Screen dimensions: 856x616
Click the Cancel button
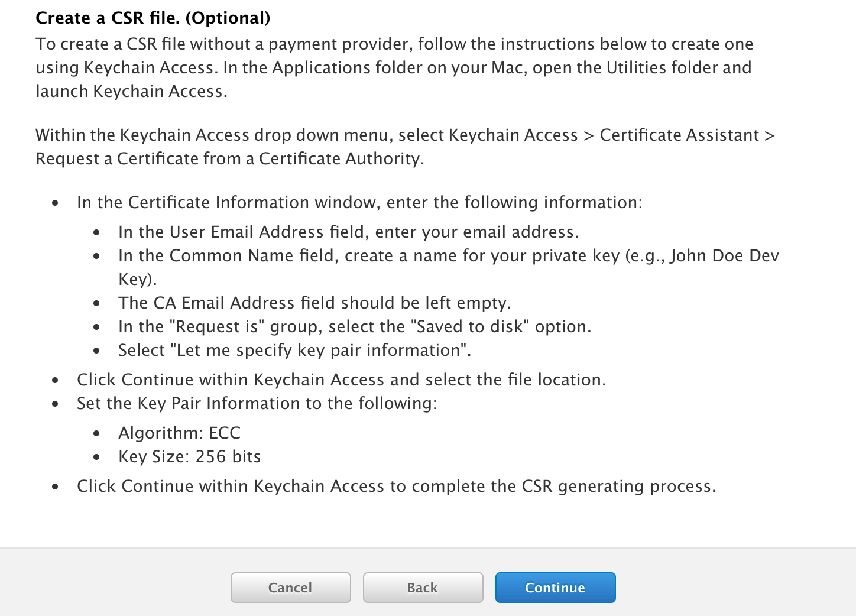click(x=290, y=588)
